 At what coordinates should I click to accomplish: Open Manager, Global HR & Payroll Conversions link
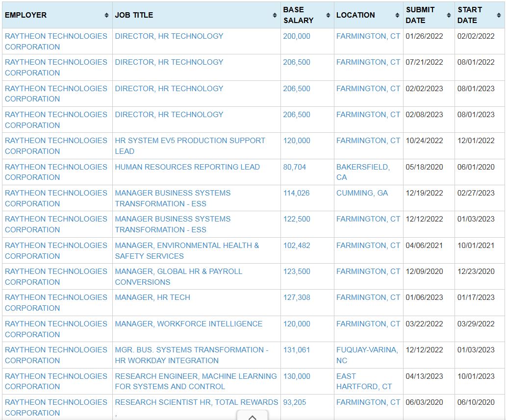178,276
